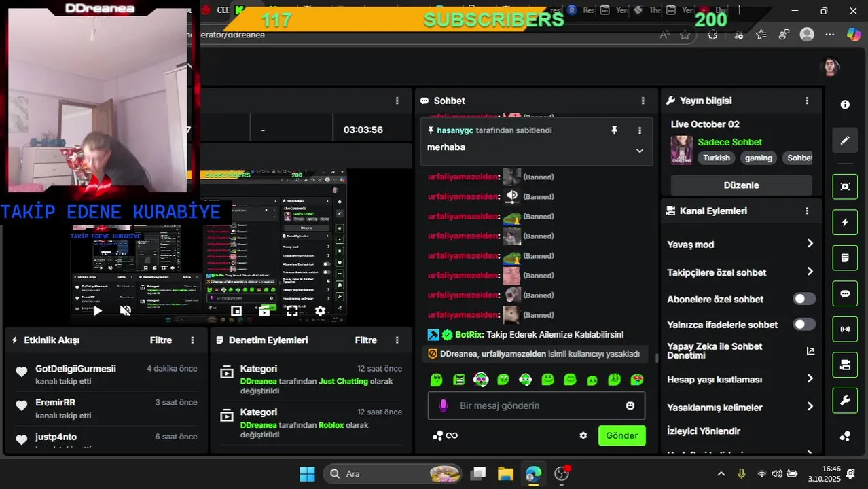Add page to Edge favorites star
Screen dimensions: 868x489
685,35
